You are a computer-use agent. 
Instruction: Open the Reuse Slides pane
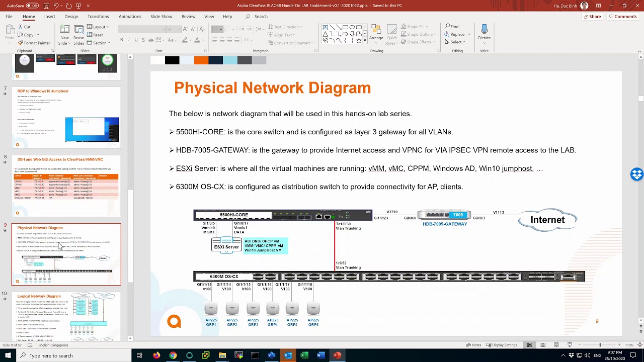[x=78, y=34]
